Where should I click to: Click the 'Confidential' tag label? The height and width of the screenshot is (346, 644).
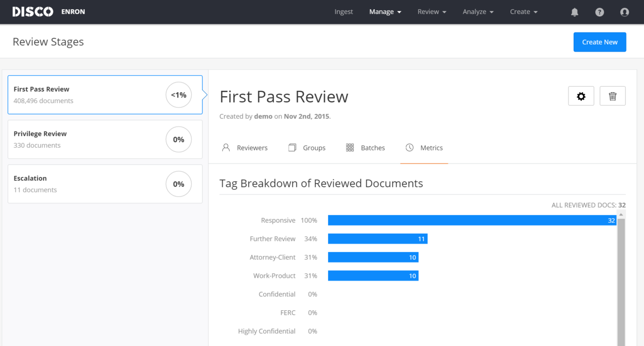(277, 294)
